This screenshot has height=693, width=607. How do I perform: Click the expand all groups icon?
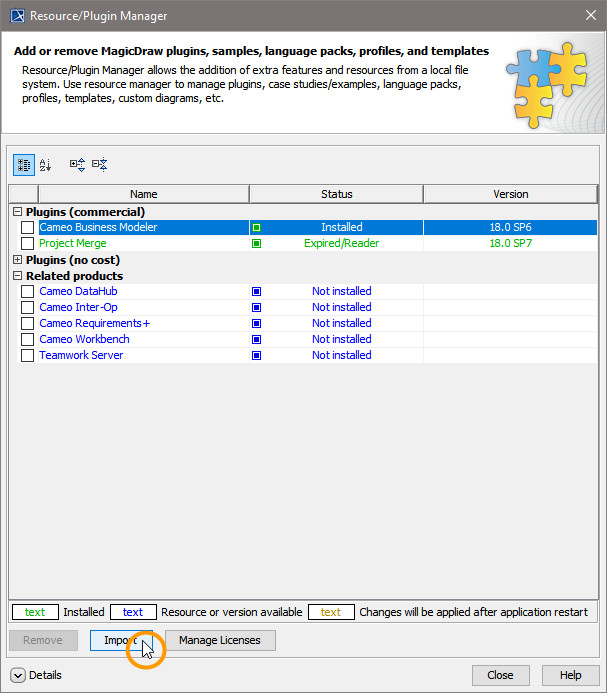[x=77, y=165]
